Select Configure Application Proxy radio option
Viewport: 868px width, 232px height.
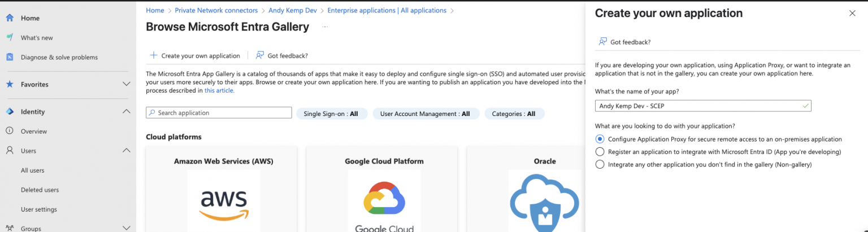click(x=600, y=139)
